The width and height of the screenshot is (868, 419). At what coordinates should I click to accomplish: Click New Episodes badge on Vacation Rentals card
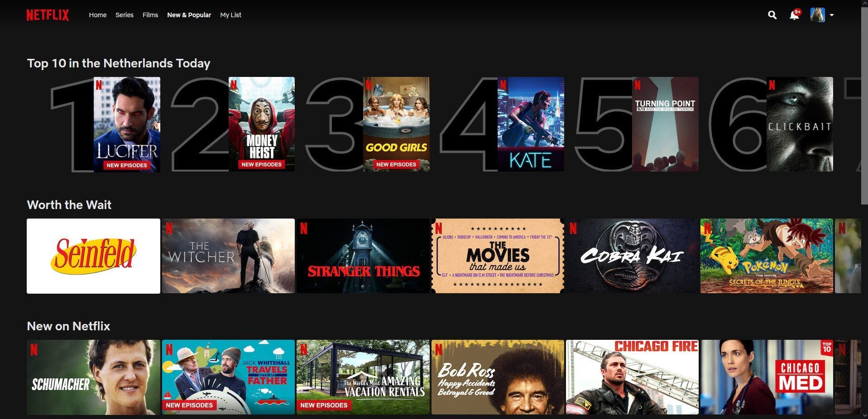[x=324, y=405]
